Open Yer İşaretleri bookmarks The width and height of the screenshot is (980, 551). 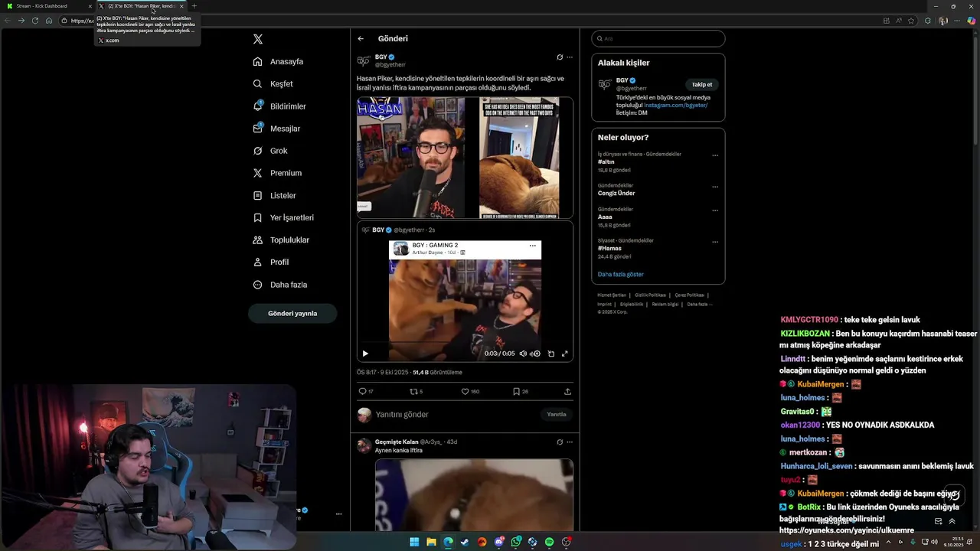click(x=283, y=217)
